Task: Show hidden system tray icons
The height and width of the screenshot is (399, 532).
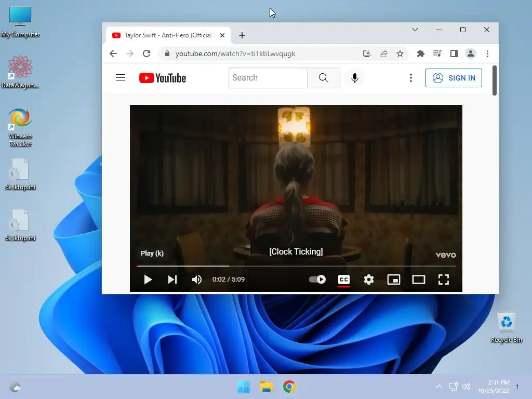Action: click(438, 387)
